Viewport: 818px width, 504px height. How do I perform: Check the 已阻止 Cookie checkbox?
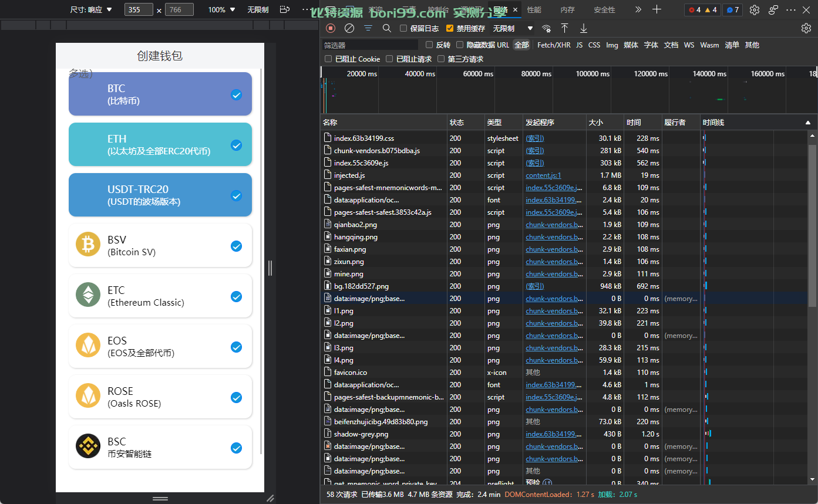[328, 59]
